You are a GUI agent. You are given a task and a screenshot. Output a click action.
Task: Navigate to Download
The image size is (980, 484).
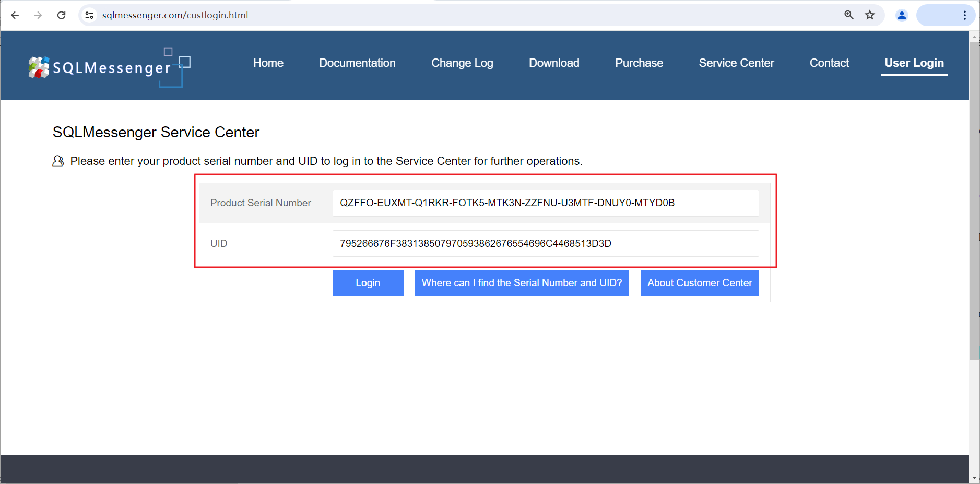[x=554, y=63]
